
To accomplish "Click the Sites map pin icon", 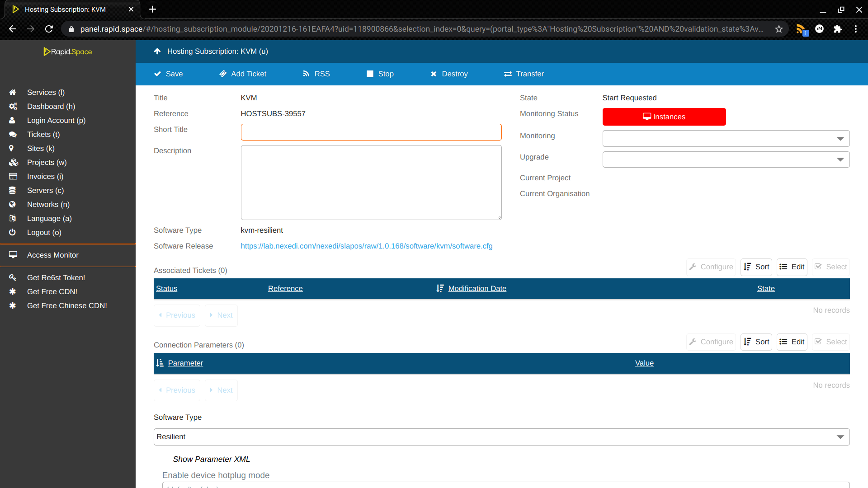I will coord(11,148).
